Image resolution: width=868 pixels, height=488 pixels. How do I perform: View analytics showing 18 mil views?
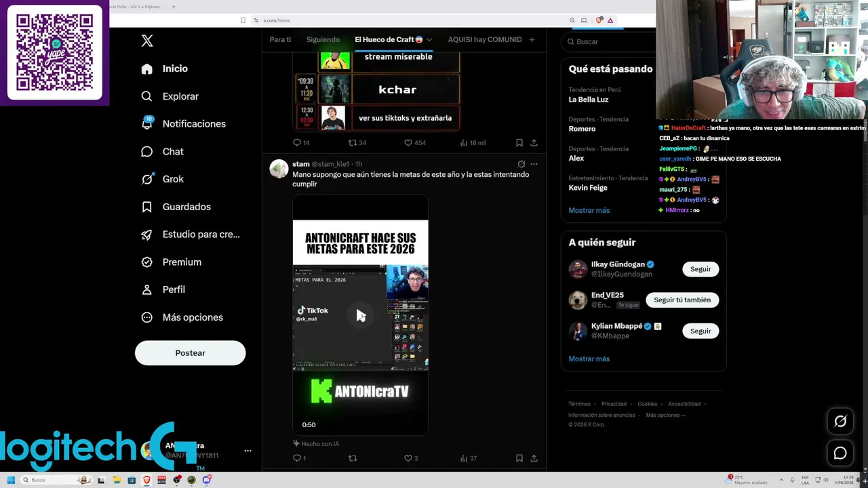473,143
